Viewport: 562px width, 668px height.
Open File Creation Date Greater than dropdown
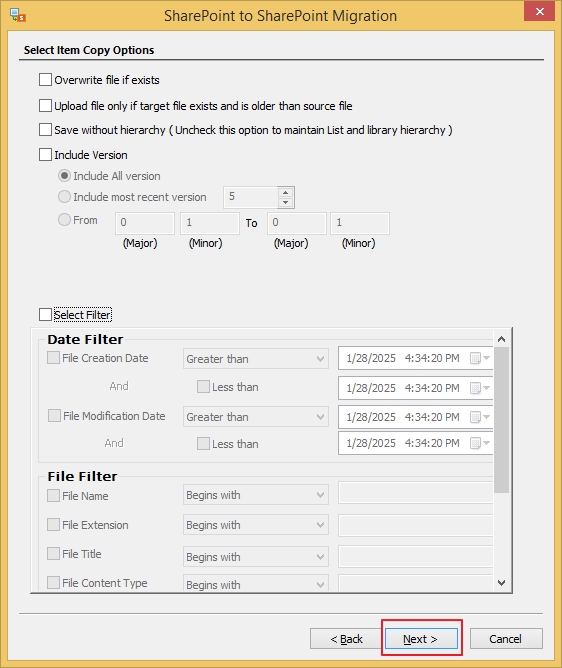(256, 359)
